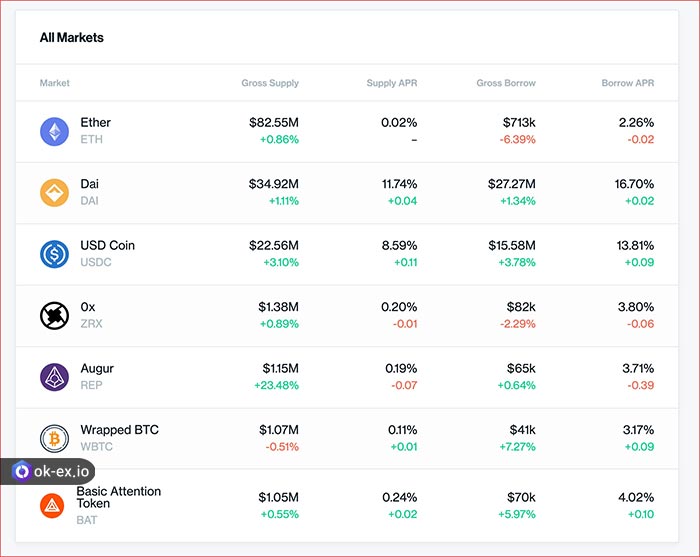The width and height of the screenshot is (700, 557).
Task: Click the 3.80% borrow APR value
Action: (636, 307)
